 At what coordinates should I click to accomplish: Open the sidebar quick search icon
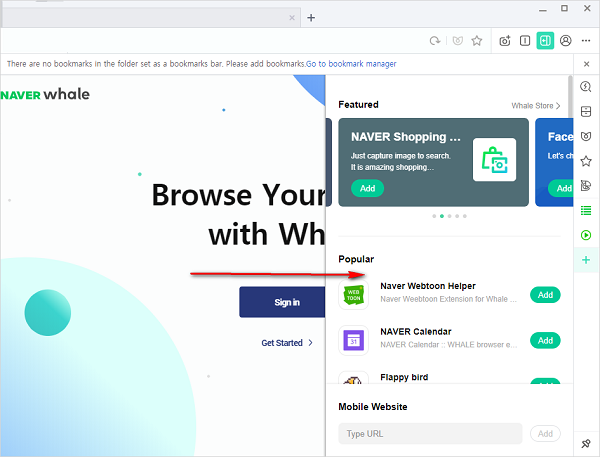tap(586, 86)
